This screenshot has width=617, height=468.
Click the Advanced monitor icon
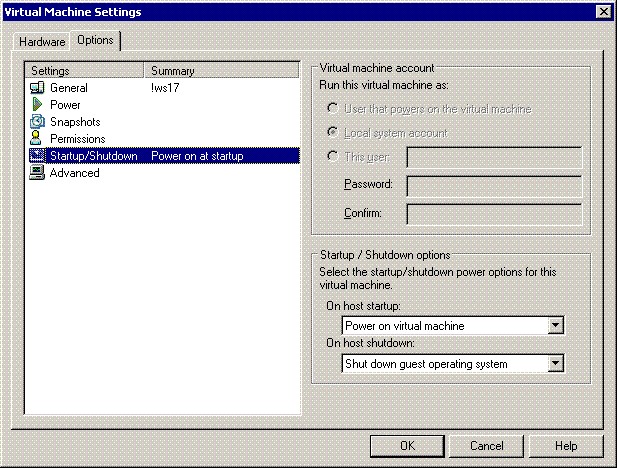(37, 172)
